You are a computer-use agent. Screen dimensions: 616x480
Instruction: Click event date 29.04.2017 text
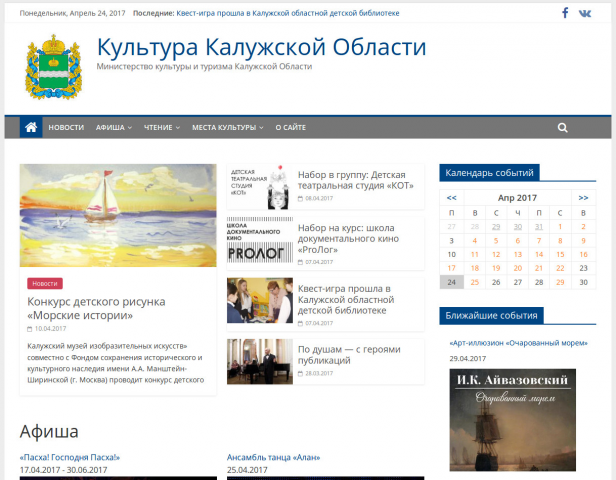click(468, 359)
